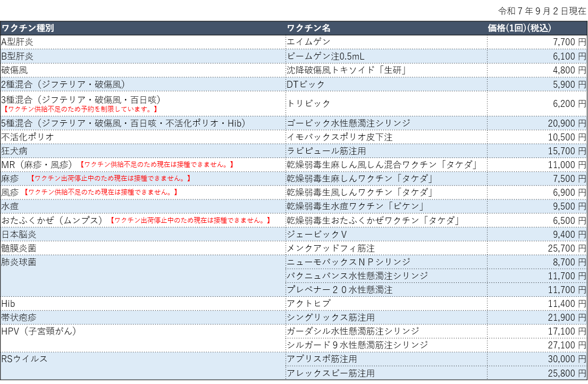Click the 6,100 円 price cell
The width and height of the screenshot is (588, 384).
pos(537,56)
